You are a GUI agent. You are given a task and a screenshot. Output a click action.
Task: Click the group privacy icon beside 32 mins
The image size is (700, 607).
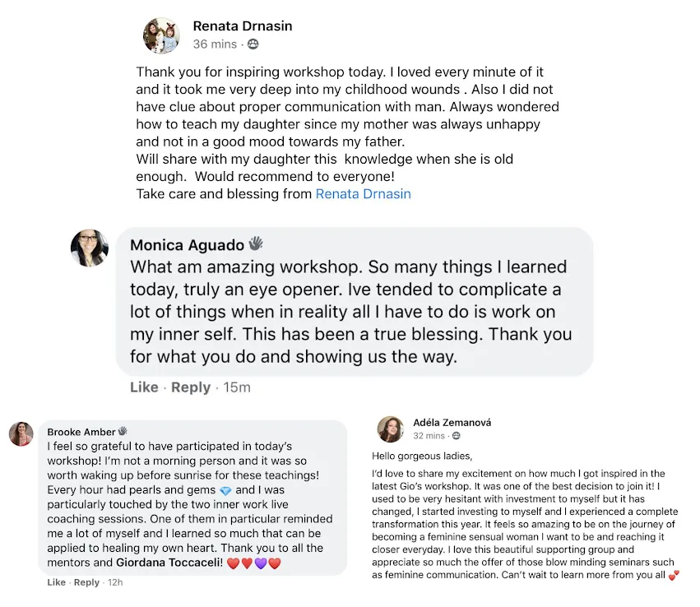[x=457, y=436]
